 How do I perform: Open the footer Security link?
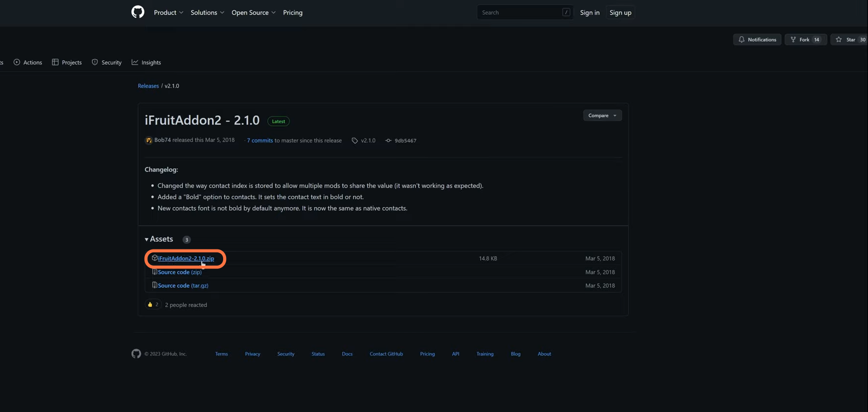[x=286, y=354]
